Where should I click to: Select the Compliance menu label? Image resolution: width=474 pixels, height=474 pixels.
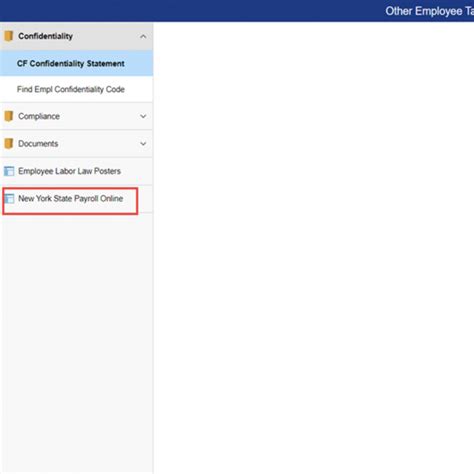39,116
